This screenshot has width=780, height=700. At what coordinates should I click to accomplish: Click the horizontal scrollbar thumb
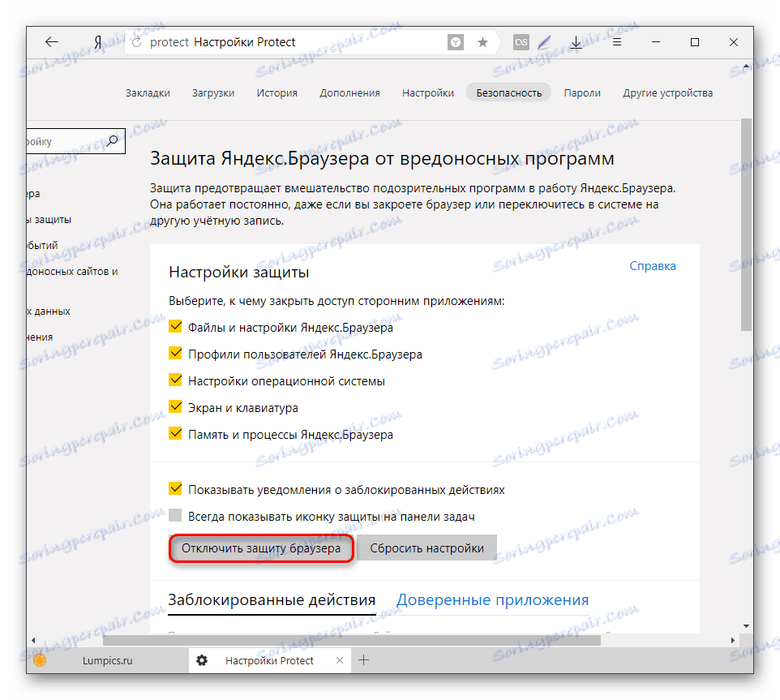pos(351,640)
